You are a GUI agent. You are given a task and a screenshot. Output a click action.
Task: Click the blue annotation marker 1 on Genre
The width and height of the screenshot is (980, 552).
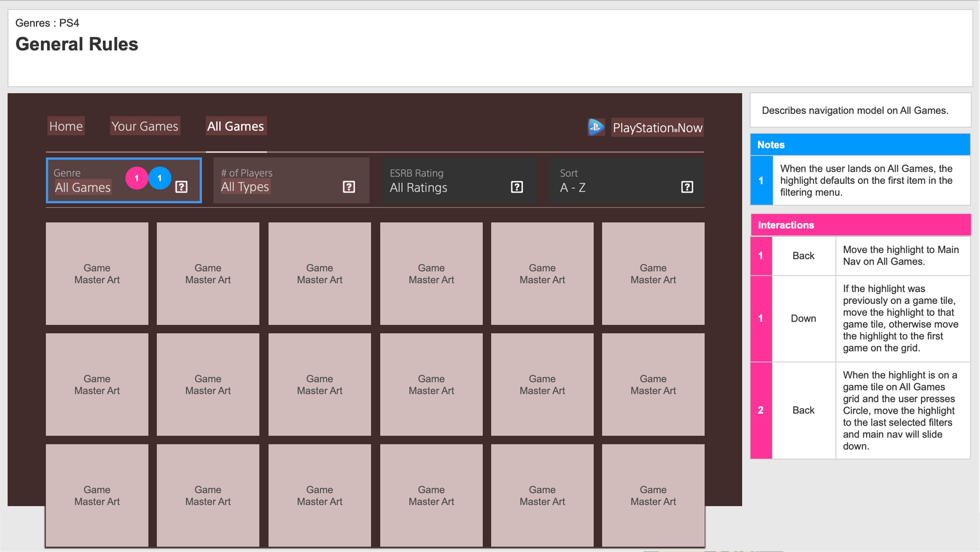[160, 178]
